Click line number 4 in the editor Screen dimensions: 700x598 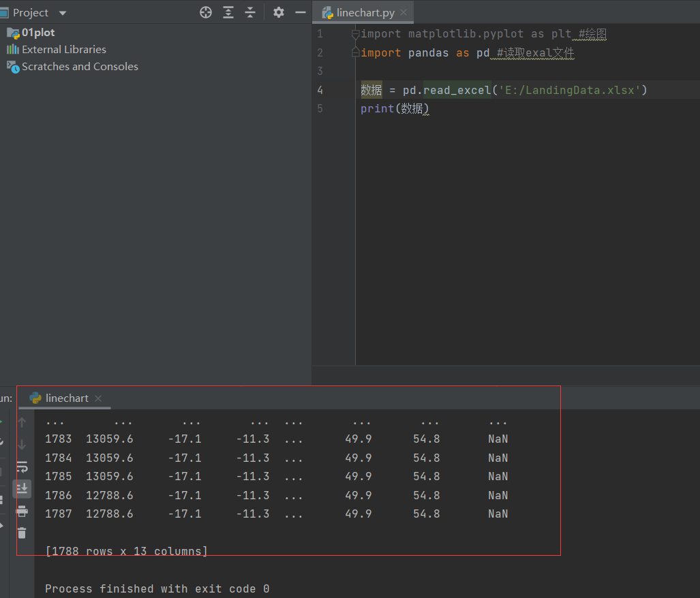[x=320, y=89]
